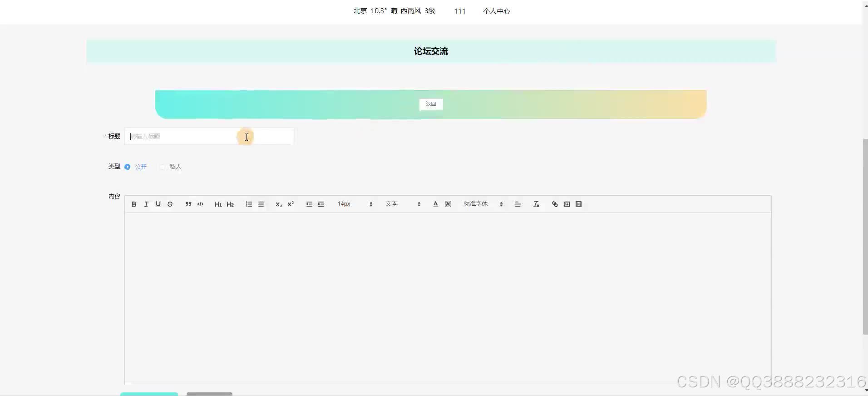Screen dimensions: 868x396
Task: Open 个人中心 in the top bar
Action: (497, 11)
